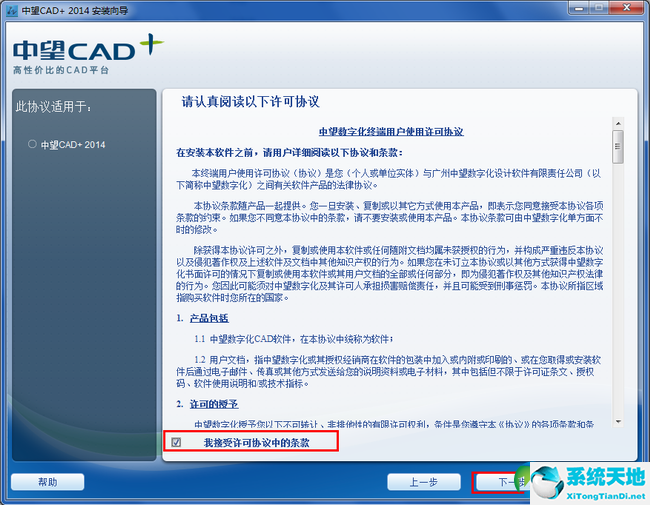Click the 高性价比的CAD平台 tagline
The width and height of the screenshot is (650, 505).
click(61, 70)
